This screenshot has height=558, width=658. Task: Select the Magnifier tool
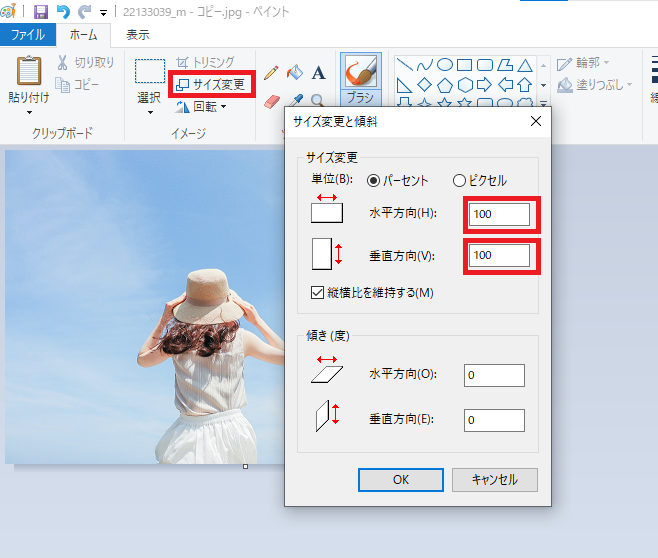coord(318,101)
